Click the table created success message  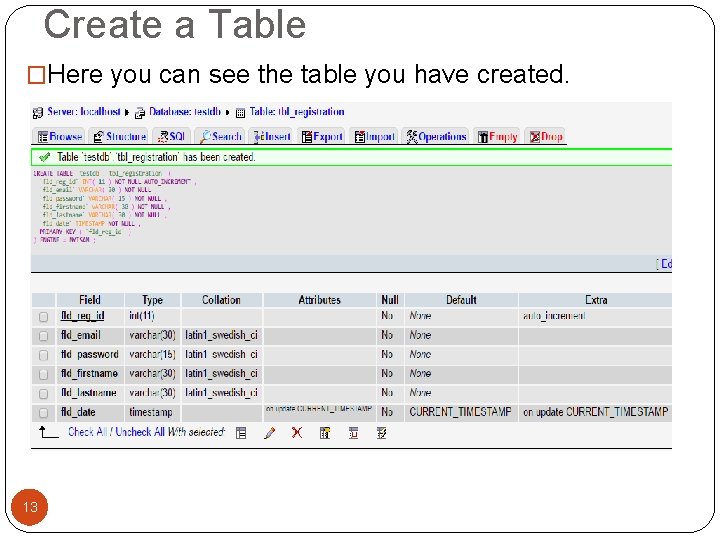click(x=156, y=157)
